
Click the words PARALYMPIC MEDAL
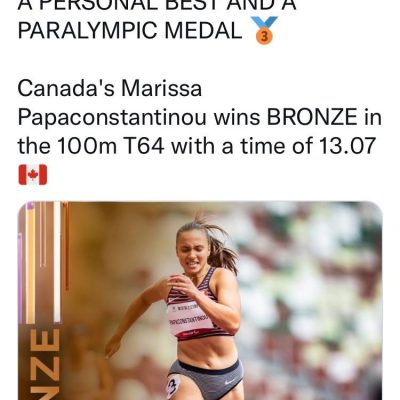coord(130,30)
